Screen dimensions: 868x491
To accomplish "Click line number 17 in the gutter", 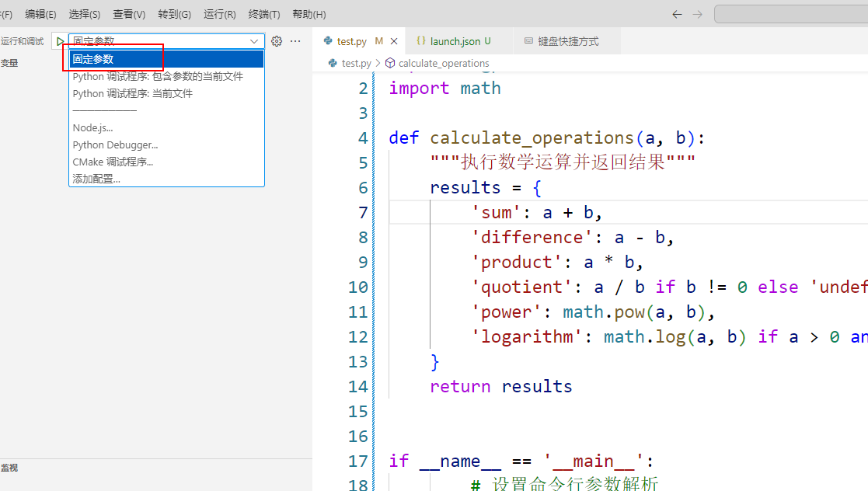I will coord(357,461).
